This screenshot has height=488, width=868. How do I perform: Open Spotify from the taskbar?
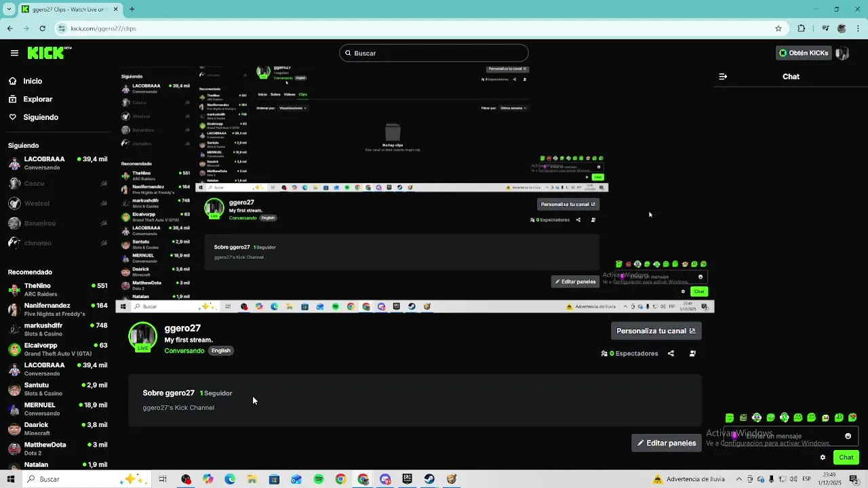click(319, 479)
